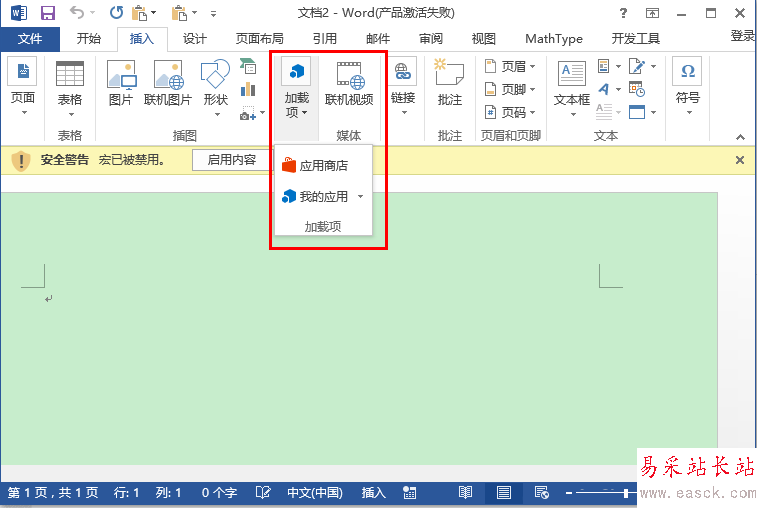Click the Redo/Repeat icon
This screenshot has width=757, height=508.
click(x=116, y=13)
